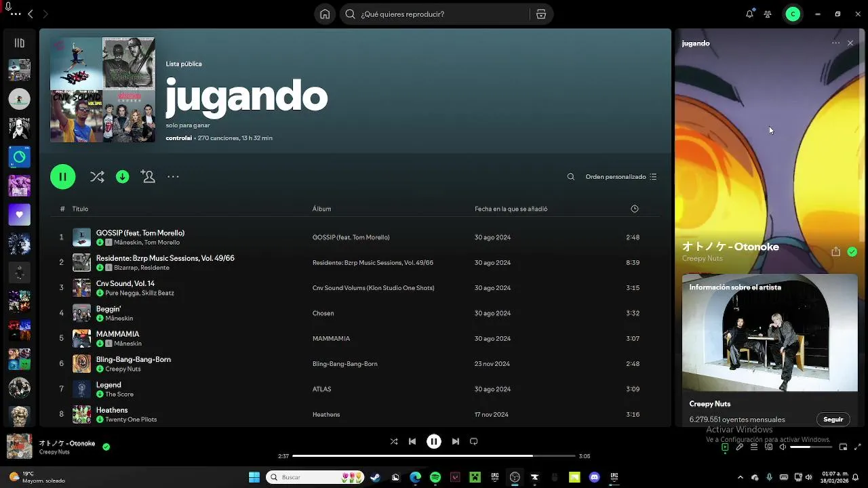Viewport: 868px width, 488px height.
Task: Pause the playlist with the big green button
Action: coord(62,177)
